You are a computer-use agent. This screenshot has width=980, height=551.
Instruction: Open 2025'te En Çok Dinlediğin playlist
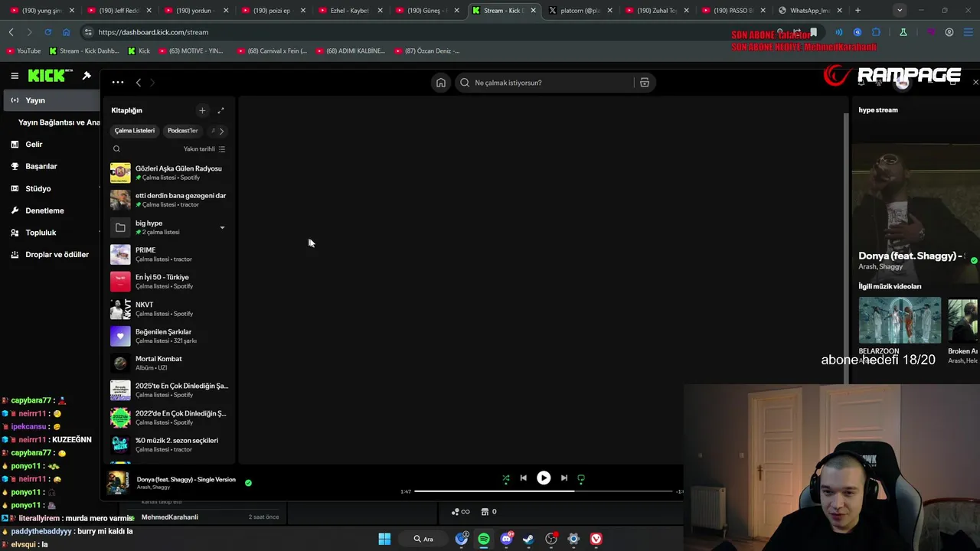click(169, 390)
